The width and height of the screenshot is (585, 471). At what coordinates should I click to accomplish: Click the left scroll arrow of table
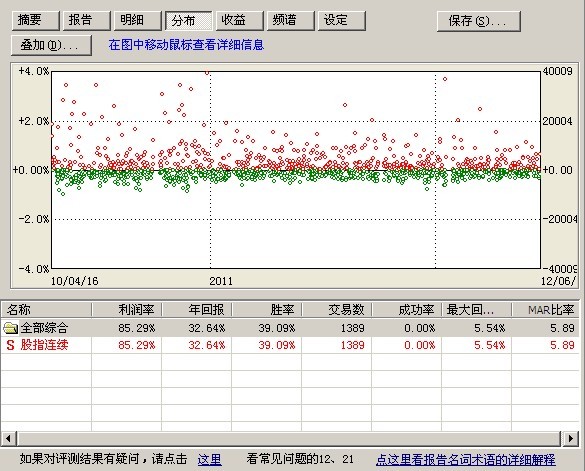click(x=8, y=438)
